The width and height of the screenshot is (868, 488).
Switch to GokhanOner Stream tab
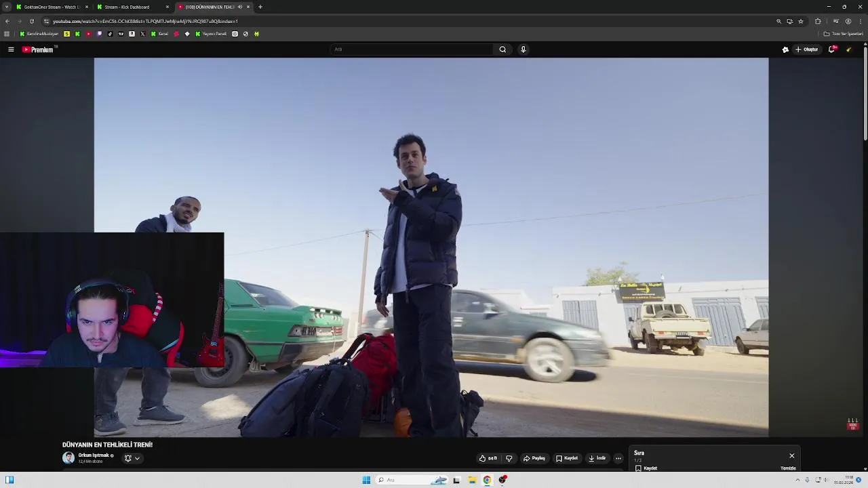[52, 7]
